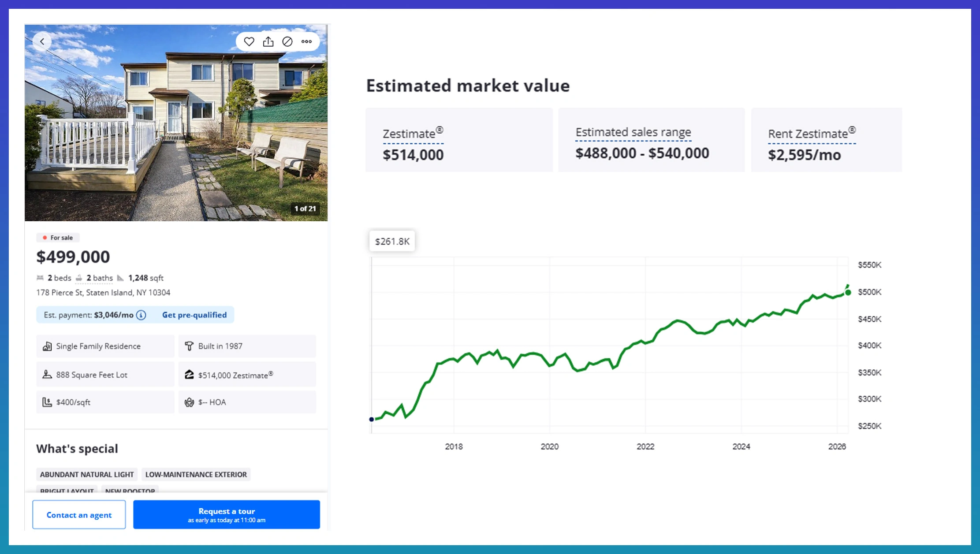
Task: Click the Zillow logo next to $514,000 Zestimate
Action: pos(190,374)
